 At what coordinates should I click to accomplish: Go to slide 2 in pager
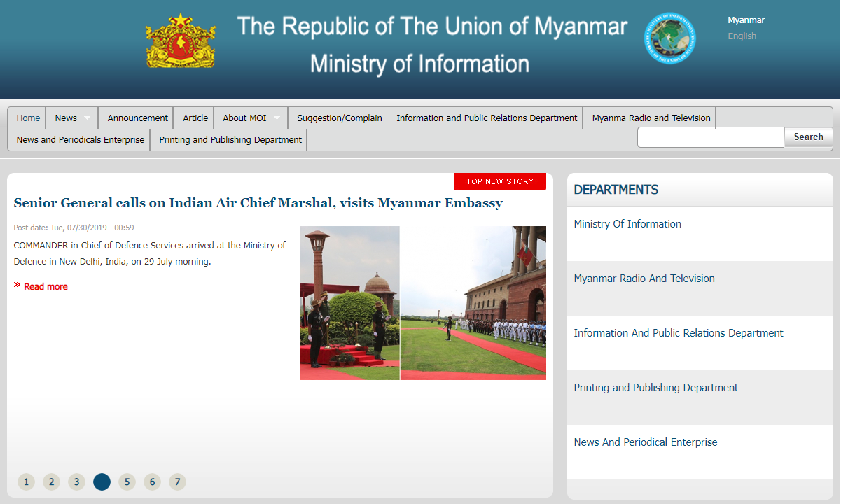[51, 482]
